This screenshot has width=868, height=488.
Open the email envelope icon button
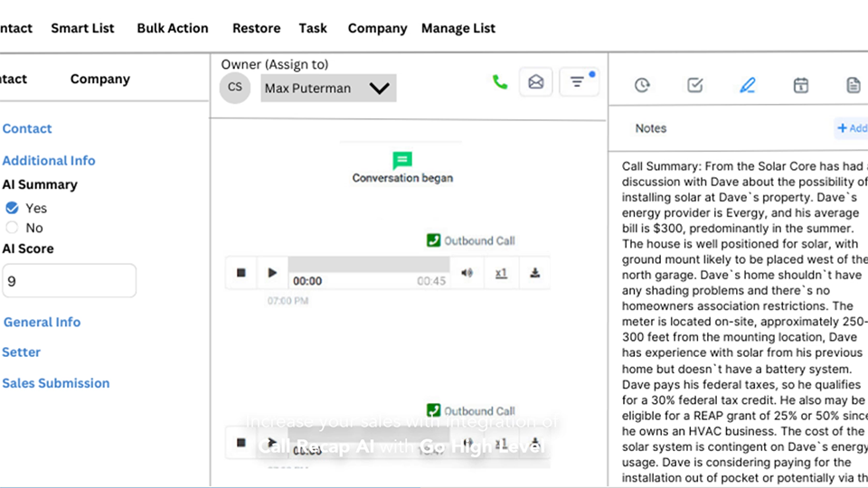(x=536, y=82)
